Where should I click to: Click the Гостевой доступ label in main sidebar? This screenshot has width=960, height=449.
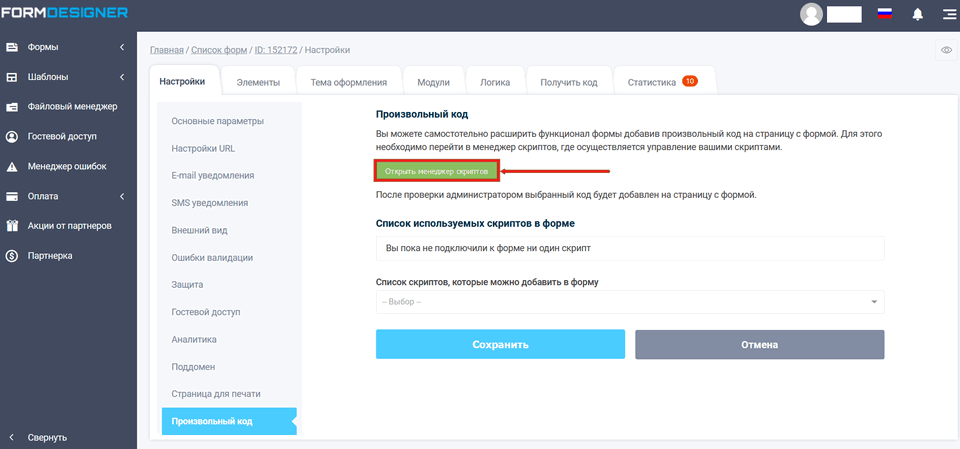tap(62, 137)
